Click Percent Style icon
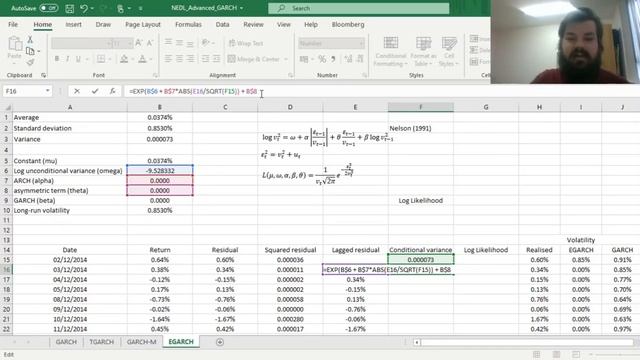The height and width of the screenshot is (360, 640). point(322,59)
